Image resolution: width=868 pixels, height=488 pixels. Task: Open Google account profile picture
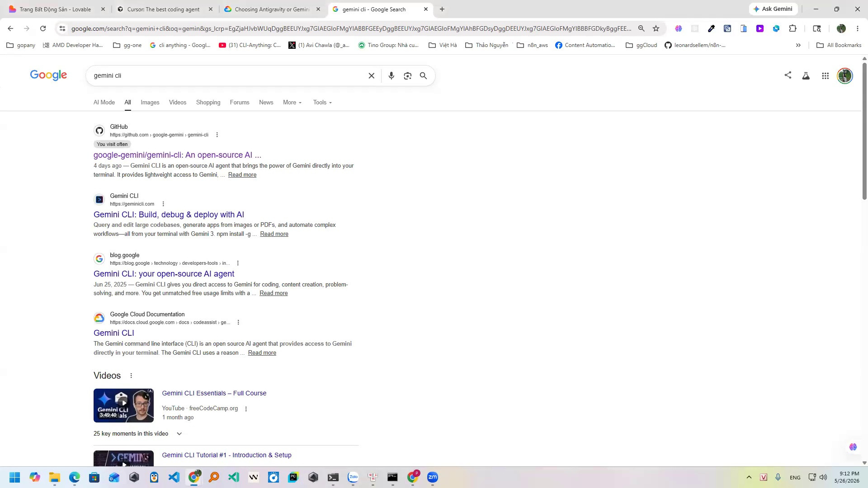tap(844, 76)
